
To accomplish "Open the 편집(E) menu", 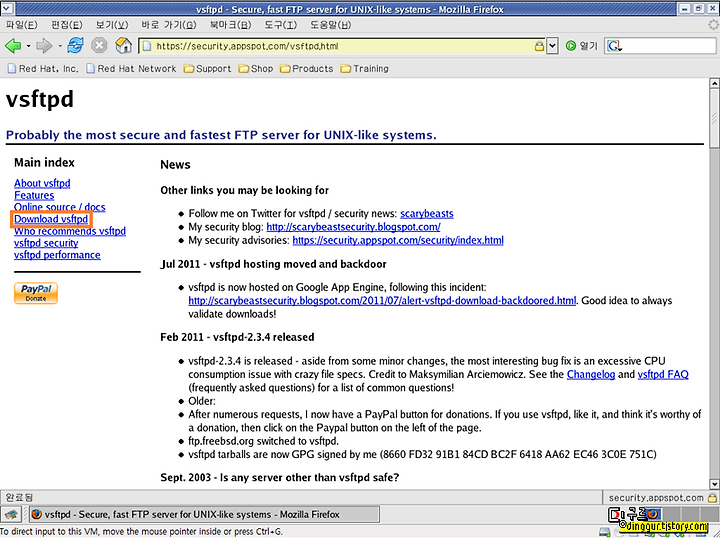I will pos(67,25).
